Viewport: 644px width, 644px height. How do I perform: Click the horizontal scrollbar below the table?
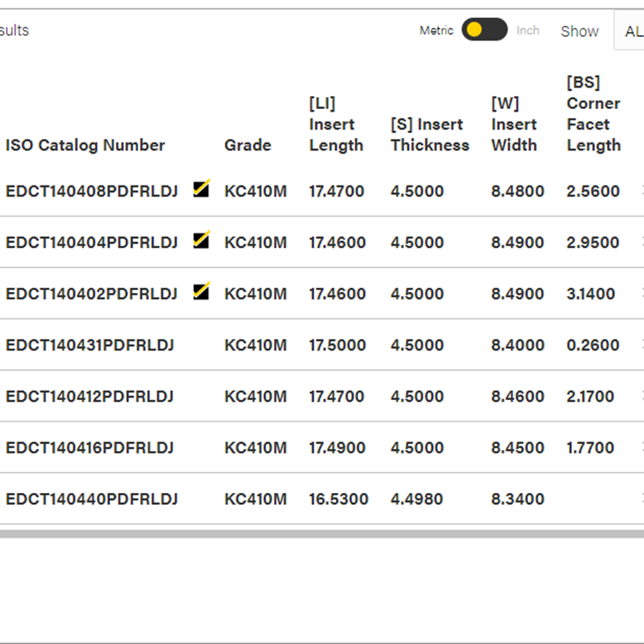tap(322, 533)
